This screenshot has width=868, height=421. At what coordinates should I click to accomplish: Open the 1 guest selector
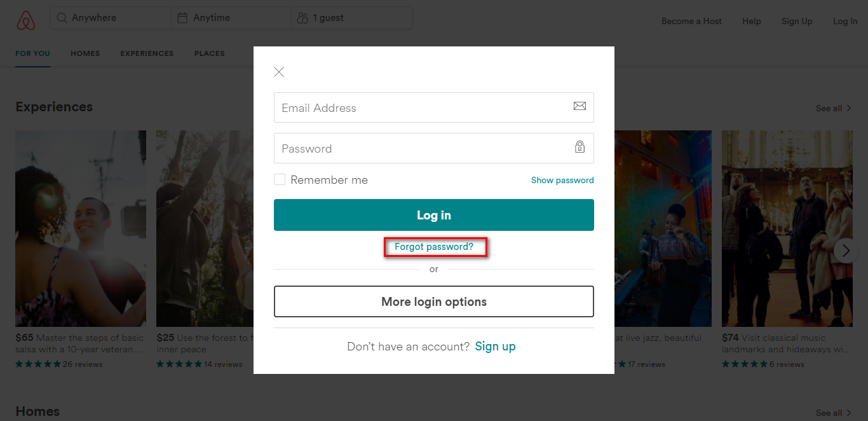tap(352, 18)
